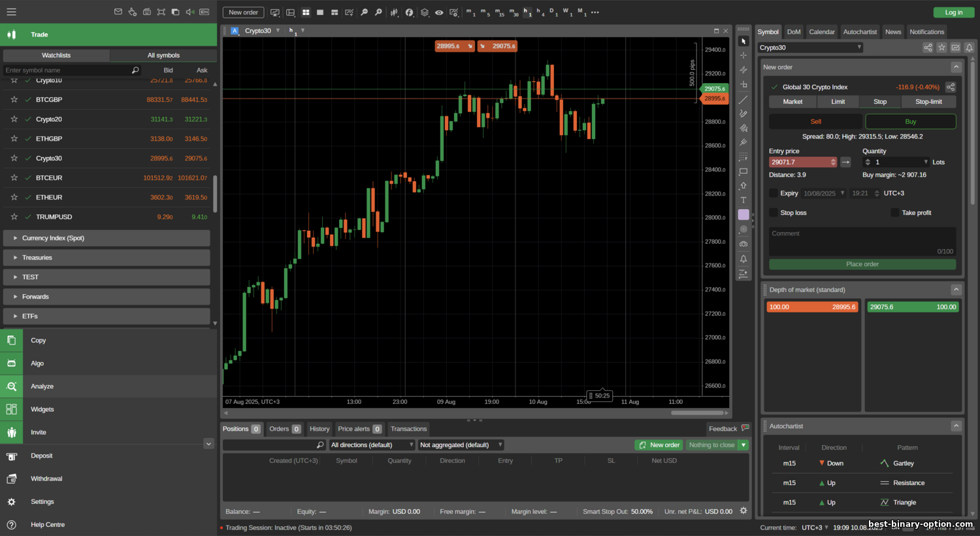Open the mail inbox envelope icon
980x536 pixels.
click(118, 12)
